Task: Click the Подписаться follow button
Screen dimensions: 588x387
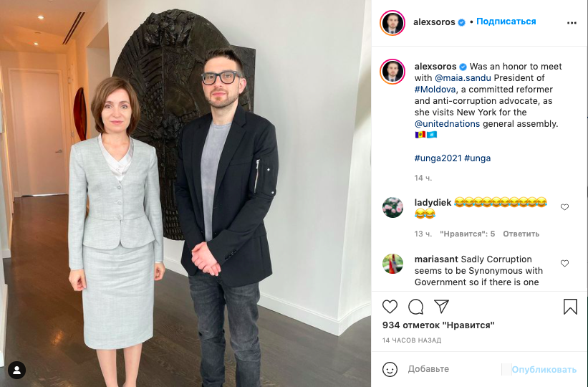Action: (506, 21)
